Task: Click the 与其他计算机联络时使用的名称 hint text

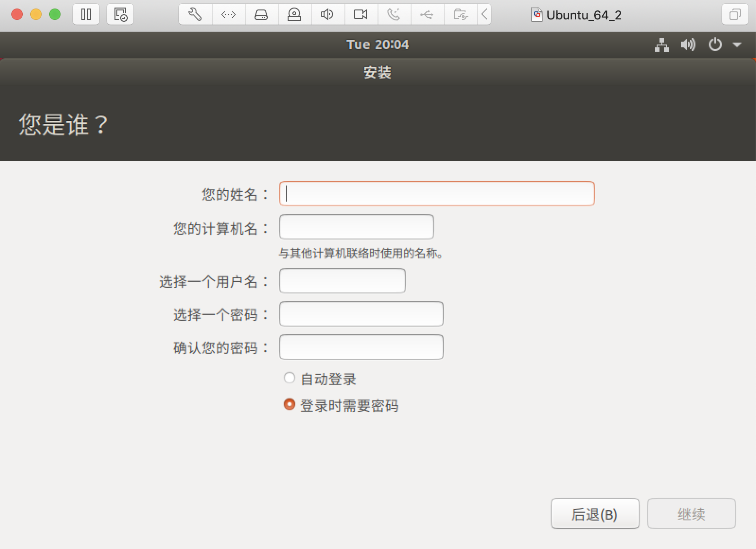Action: pyautogui.click(x=361, y=253)
